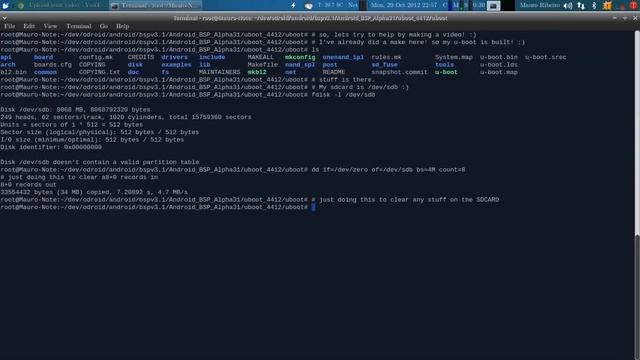640x360 pixels.
Task: Click 'bl2.bin' file name
Action: pos(13,72)
